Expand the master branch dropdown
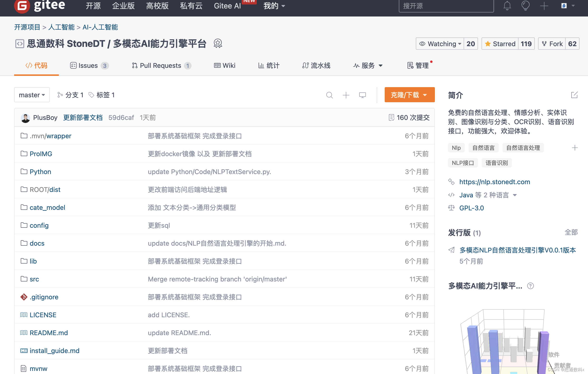 (x=32, y=95)
